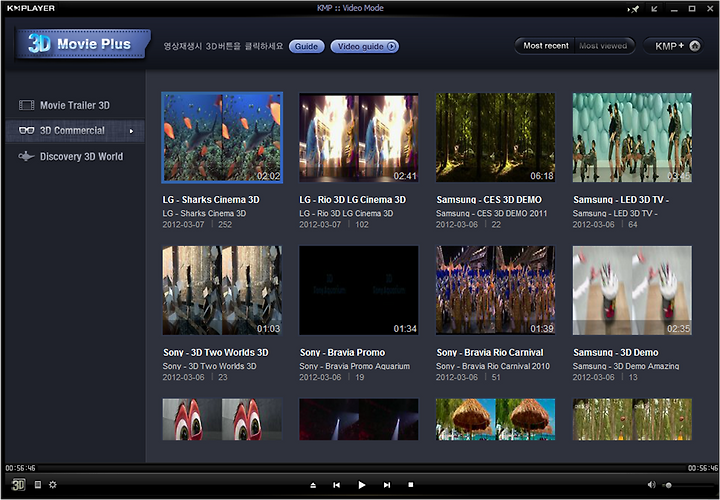Click the bold title Sony - Bravia Promo

click(x=343, y=353)
